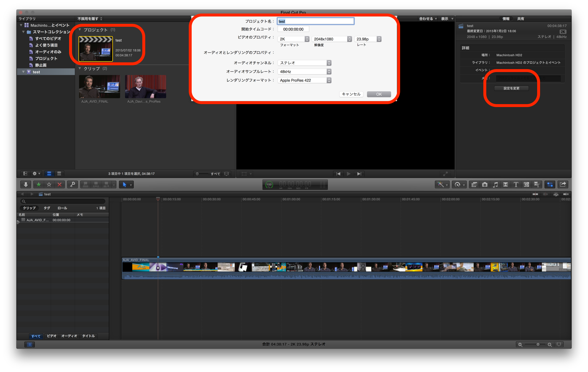588x372 pixels.
Task: Switch browser to list view
Action: pyautogui.click(x=59, y=174)
